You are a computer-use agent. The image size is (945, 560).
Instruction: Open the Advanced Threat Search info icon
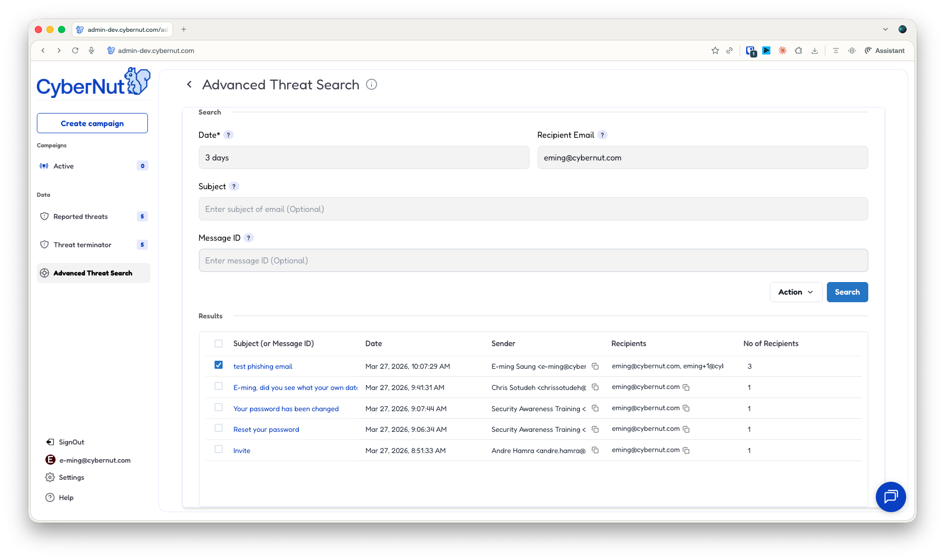pos(372,84)
